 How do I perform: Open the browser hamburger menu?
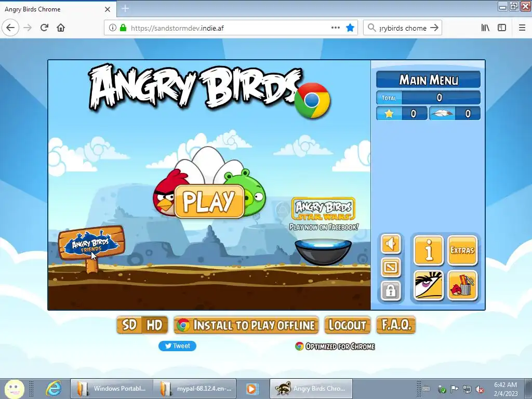522,28
